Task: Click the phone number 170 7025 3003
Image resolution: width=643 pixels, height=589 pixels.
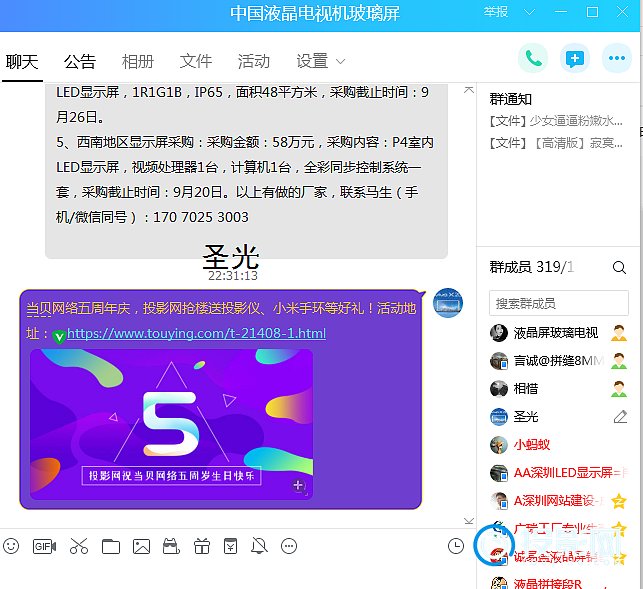Action: point(201,217)
